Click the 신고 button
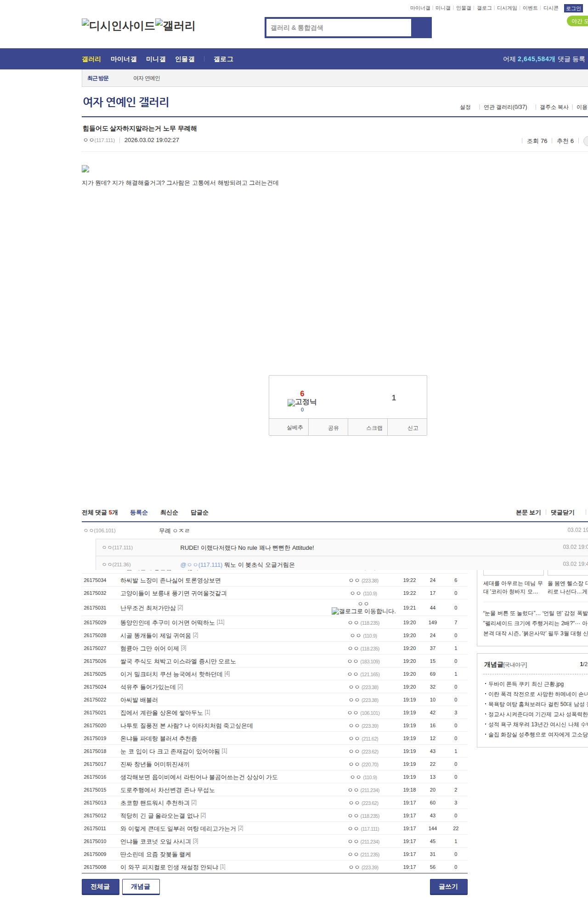 click(x=407, y=428)
